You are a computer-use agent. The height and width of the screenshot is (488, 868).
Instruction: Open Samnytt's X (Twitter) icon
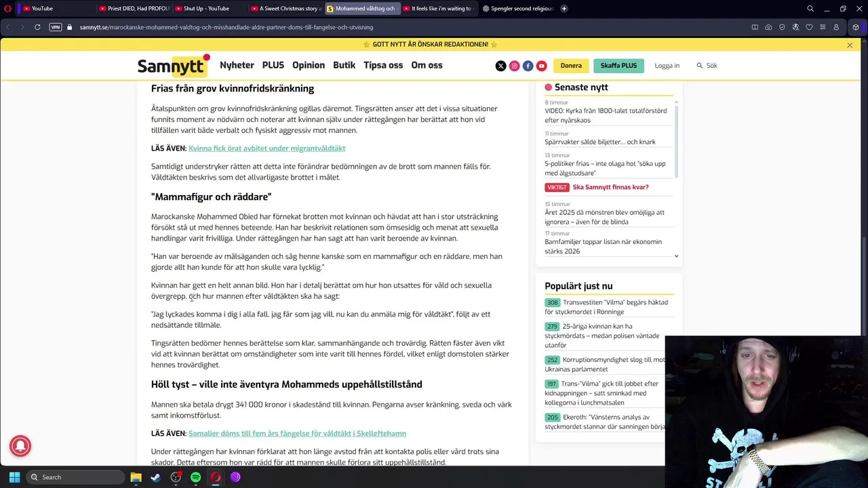500,66
